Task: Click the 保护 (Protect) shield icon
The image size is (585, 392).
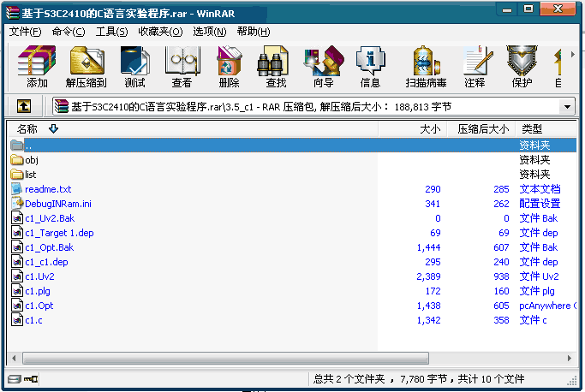Action: 522,67
